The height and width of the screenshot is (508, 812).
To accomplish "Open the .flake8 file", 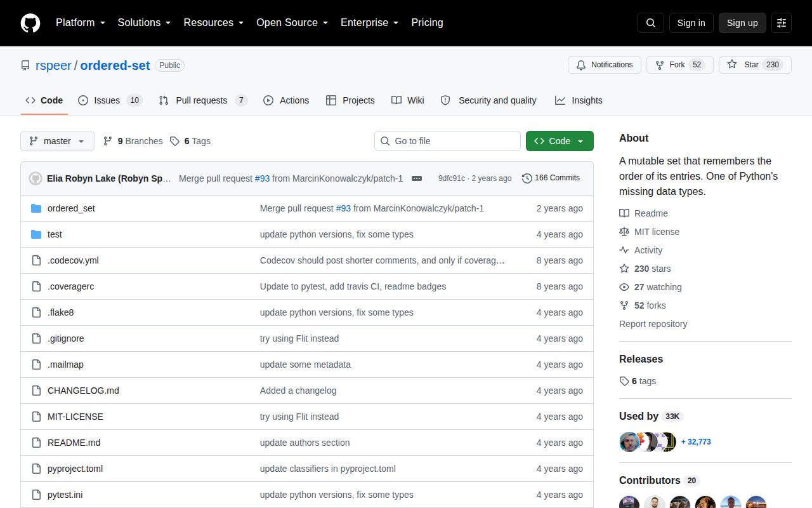I will [x=60, y=312].
